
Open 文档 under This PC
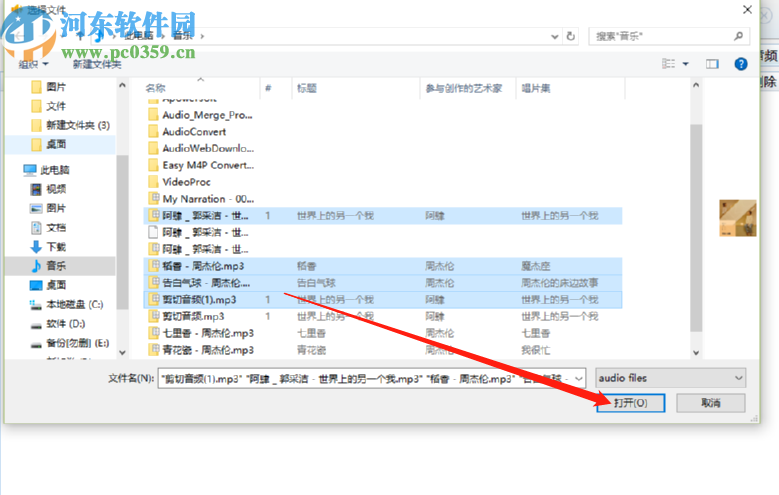click(48, 228)
